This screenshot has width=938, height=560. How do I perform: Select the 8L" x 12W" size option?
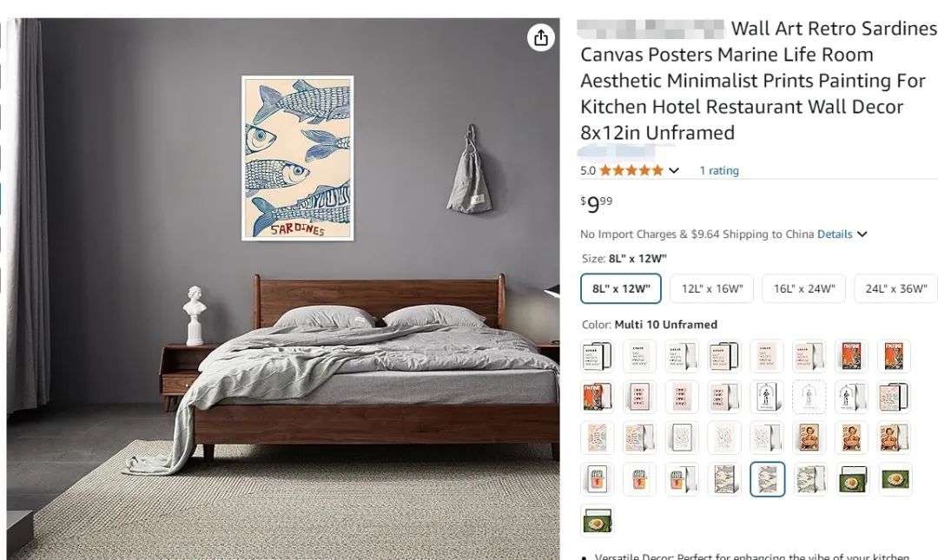pyautogui.click(x=621, y=289)
